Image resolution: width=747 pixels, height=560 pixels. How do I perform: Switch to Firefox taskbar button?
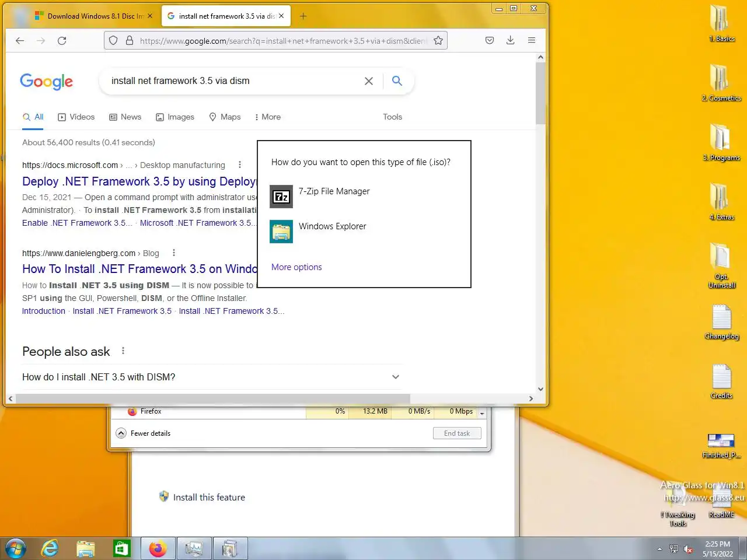(x=158, y=549)
